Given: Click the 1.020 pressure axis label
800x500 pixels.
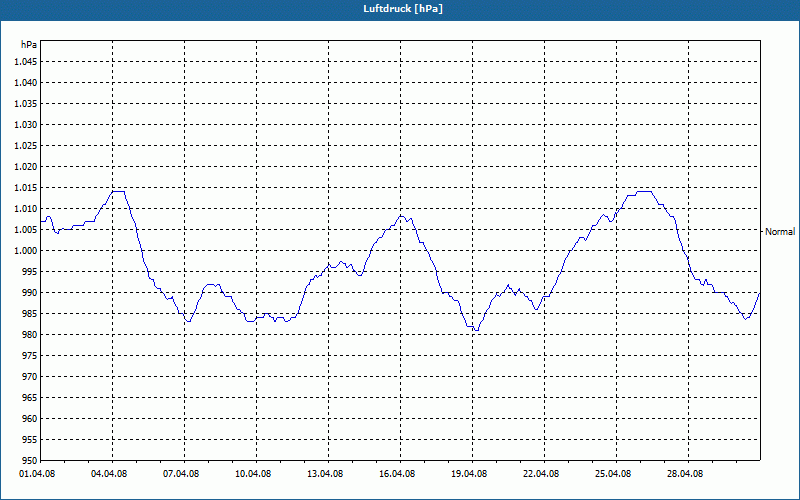Looking at the screenshot, I should point(27,167).
